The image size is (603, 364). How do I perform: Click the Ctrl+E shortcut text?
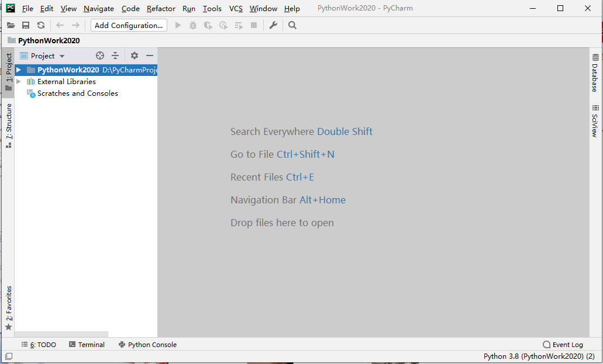pos(300,177)
